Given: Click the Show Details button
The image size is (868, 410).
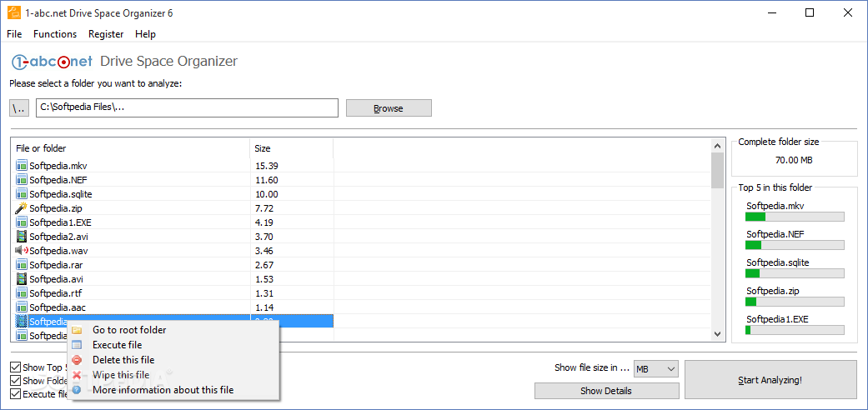Looking at the screenshot, I should (606, 391).
